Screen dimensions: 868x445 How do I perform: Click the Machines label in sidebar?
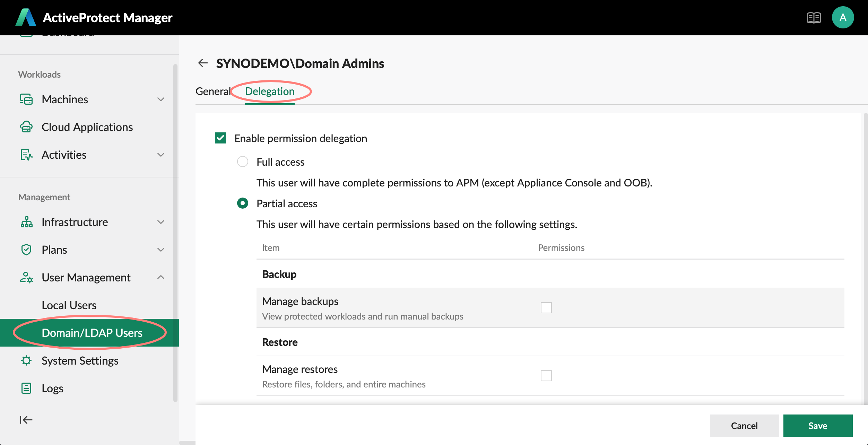(x=65, y=99)
